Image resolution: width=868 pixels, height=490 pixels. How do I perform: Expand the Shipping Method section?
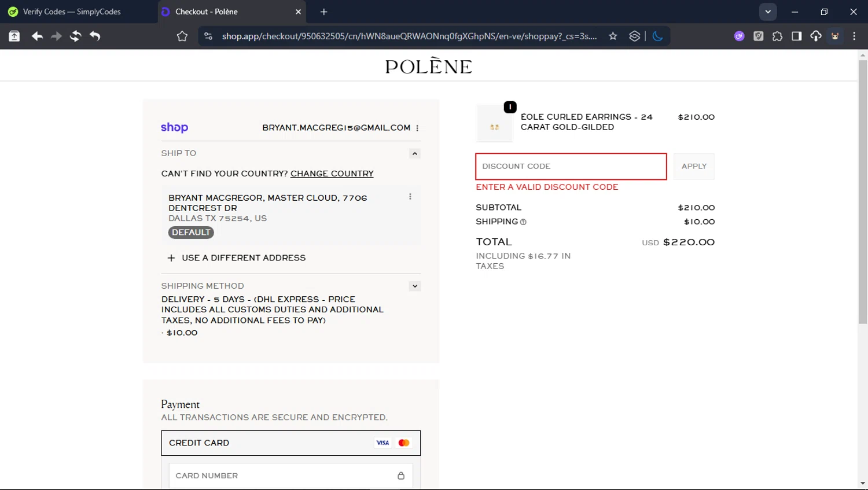tap(415, 286)
